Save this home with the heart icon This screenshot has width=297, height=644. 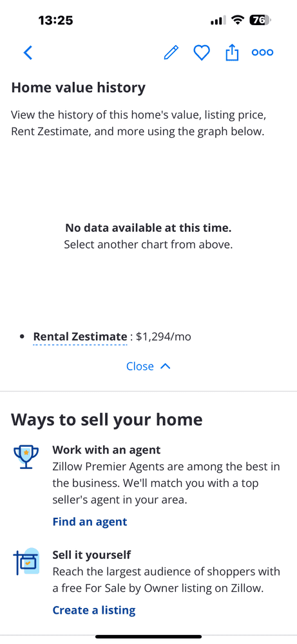[202, 53]
